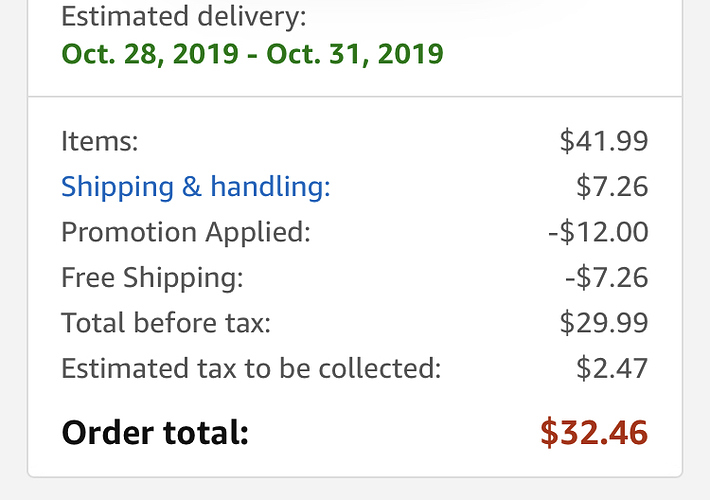Click the Promotion Applied label
This screenshot has width=710, height=500.
click(x=186, y=232)
